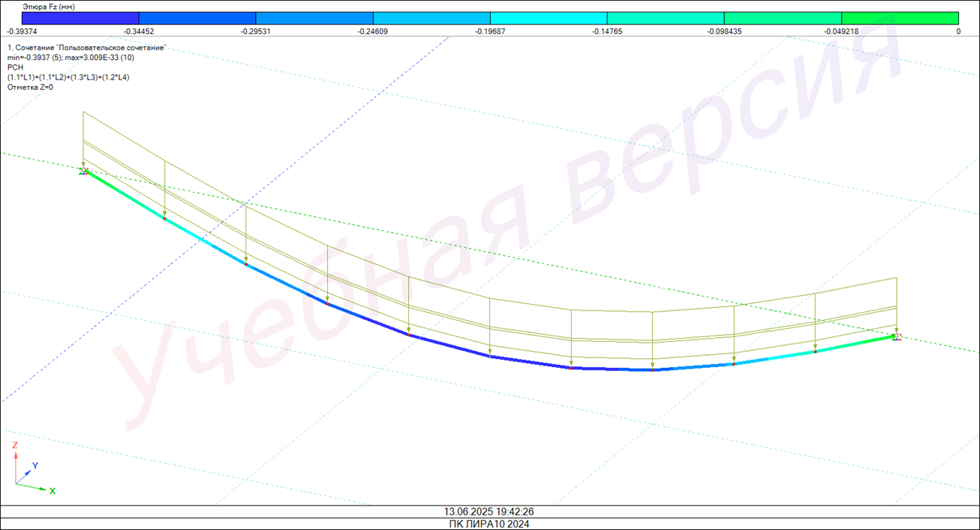The image size is (980, 530).
Task: Click the right end support symbol
Action: [897, 336]
